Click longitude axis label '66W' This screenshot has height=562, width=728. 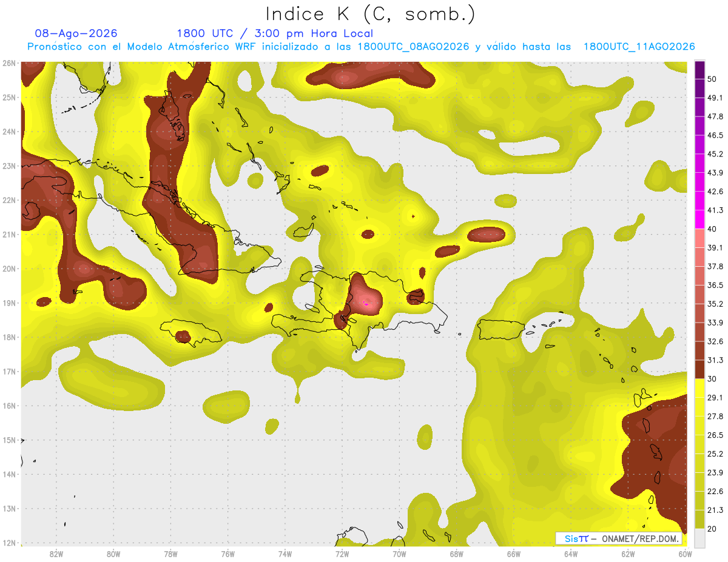point(514,554)
